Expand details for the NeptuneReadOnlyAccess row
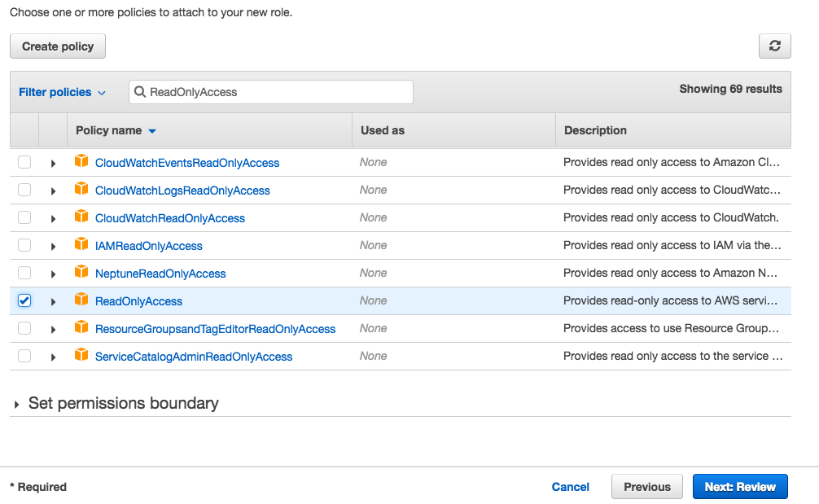 [53, 274]
